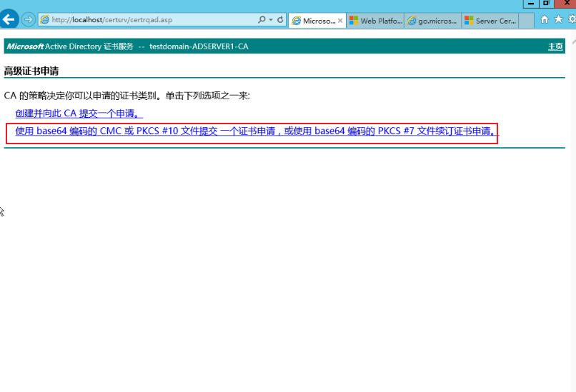Close the active Microso... tab
This screenshot has height=392, width=576.
click(340, 21)
